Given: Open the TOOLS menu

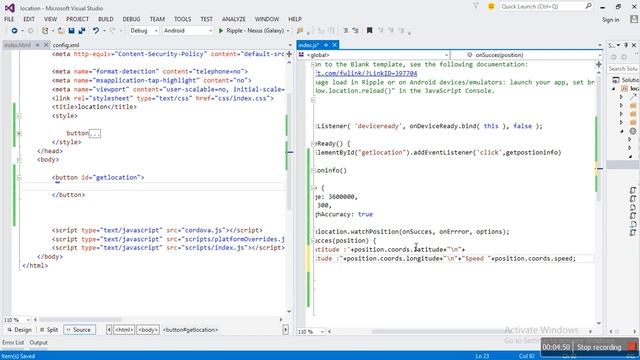Looking at the screenshot, I should click(x=182, y=19).
